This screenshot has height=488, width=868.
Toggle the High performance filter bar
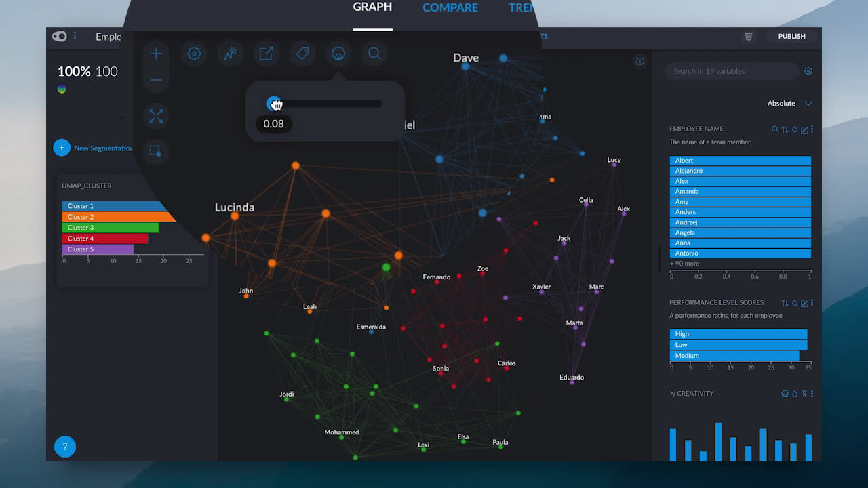[x=738, y=333]
